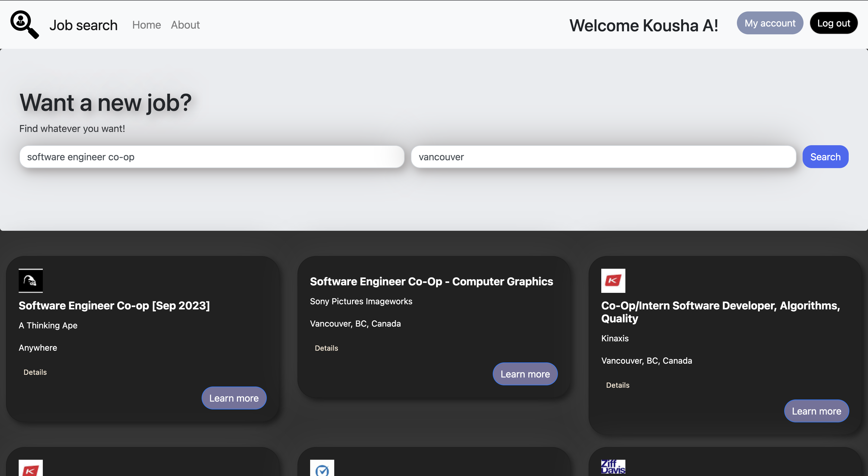This screenshot has width=868, height=476.
Task: Open the Home navigation item
Action: 146,25
